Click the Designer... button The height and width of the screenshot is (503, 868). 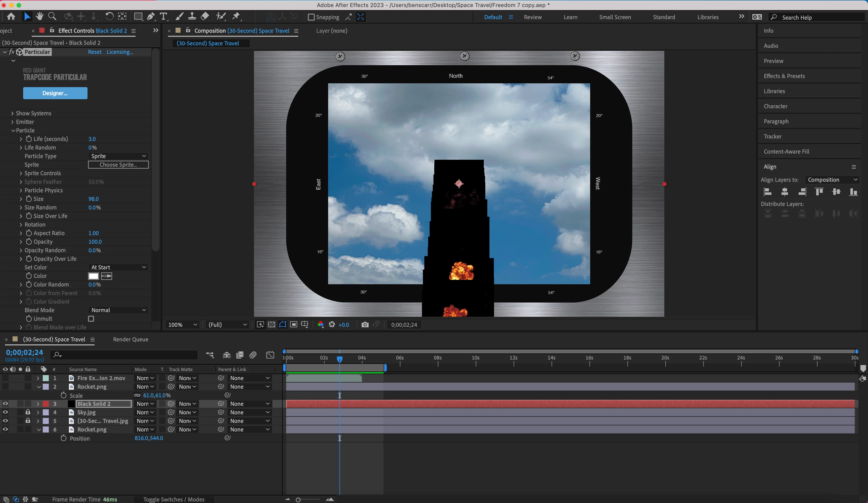point(55,93)
